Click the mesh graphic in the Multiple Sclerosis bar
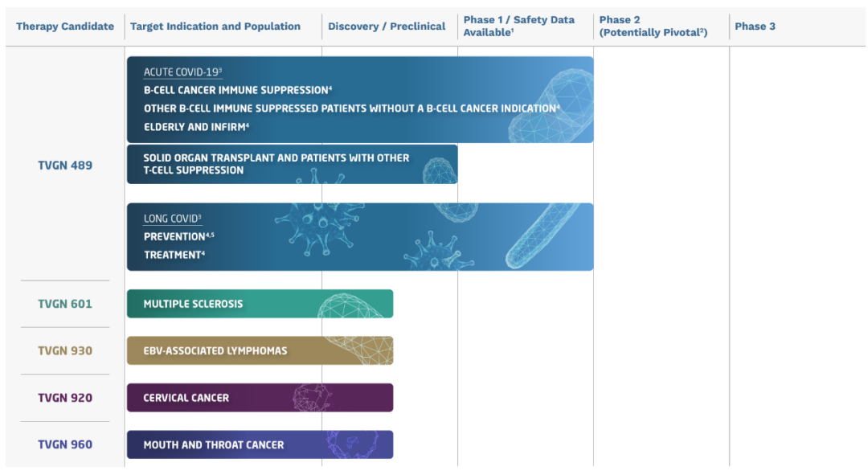This screenshot has height=475, width=868. [354, 305]
